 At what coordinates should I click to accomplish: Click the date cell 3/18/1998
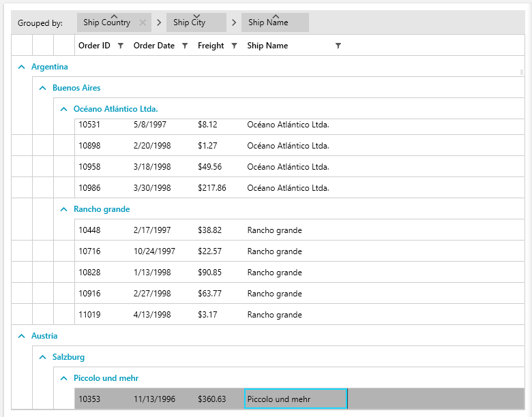pos(152,167)
